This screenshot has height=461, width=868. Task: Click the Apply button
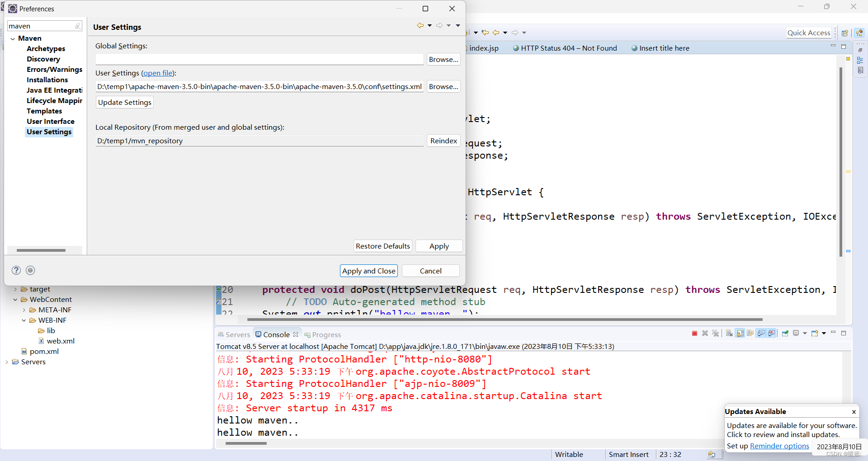439,246
